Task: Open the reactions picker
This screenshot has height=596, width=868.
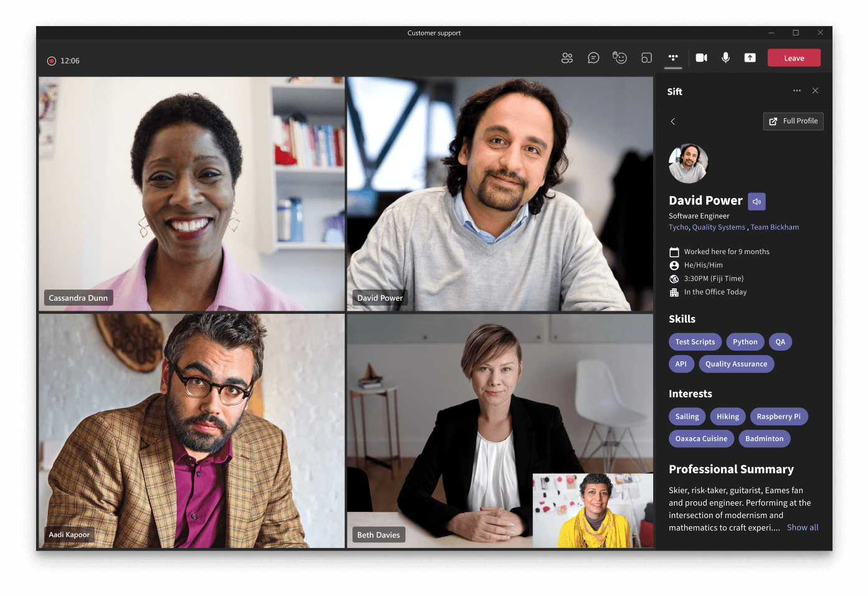Action: pyautogui.click(x=620, y=57)
